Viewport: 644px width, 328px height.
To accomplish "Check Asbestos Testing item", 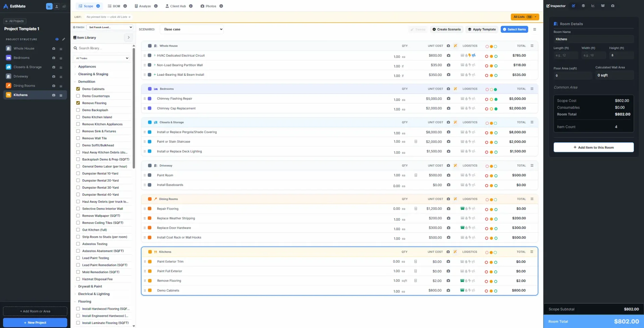I will click(78, 244).
